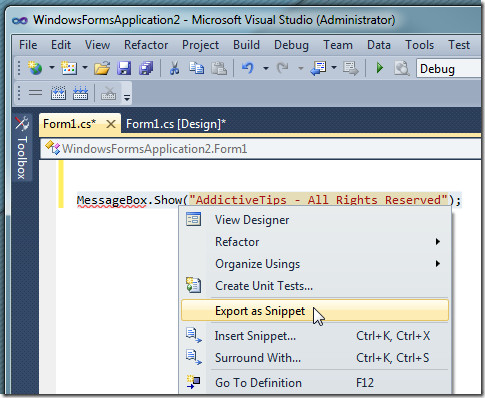Viewport: 485px width, 398px height.
Task: Click the Cut scissors icon
Action: [x=174, y=68]
